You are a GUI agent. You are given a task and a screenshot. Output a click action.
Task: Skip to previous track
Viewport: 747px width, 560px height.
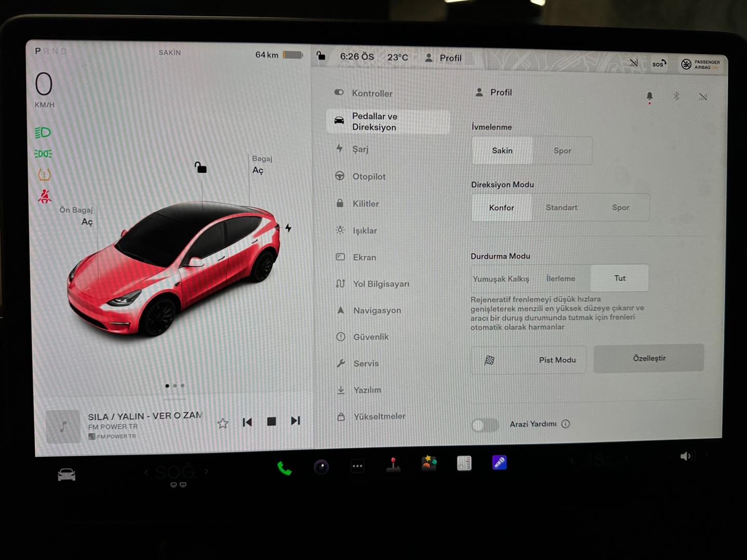247,422
